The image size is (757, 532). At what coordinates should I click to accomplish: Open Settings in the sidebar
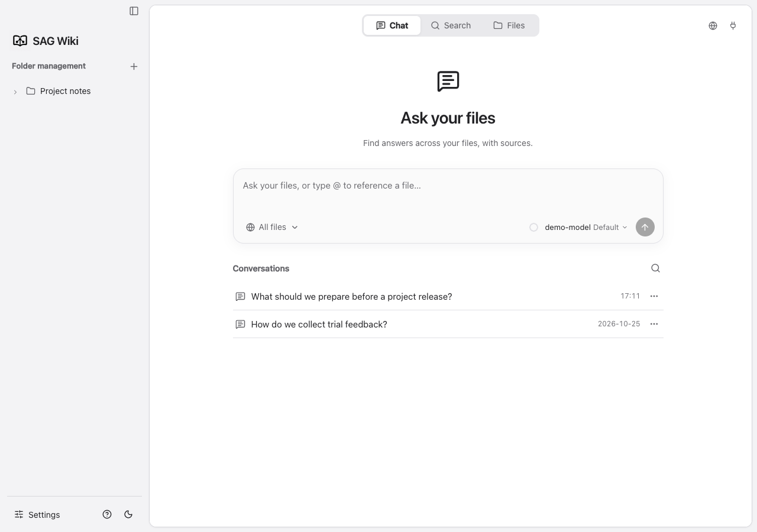tap(37, 514)
